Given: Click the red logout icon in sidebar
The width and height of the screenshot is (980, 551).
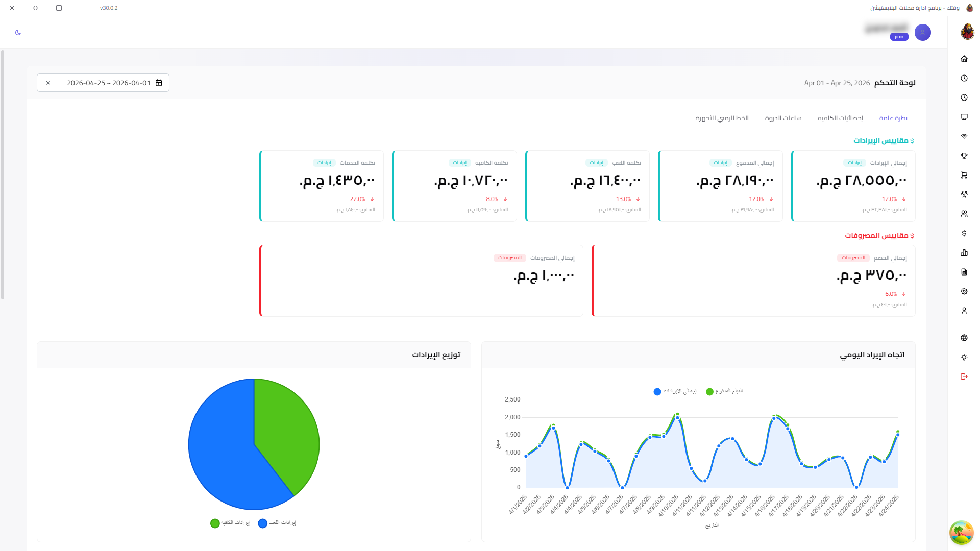Looking at the screenshot, I should pos(964,377).
